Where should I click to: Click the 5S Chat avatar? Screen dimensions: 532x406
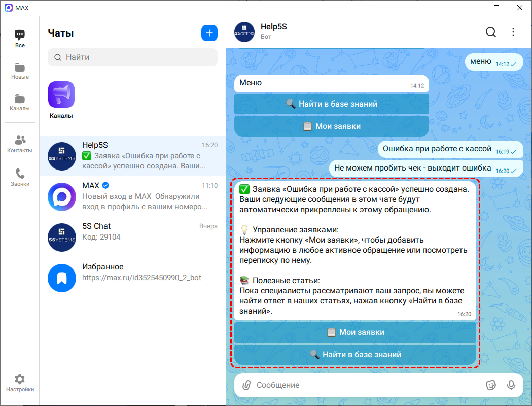click(62, 238)
